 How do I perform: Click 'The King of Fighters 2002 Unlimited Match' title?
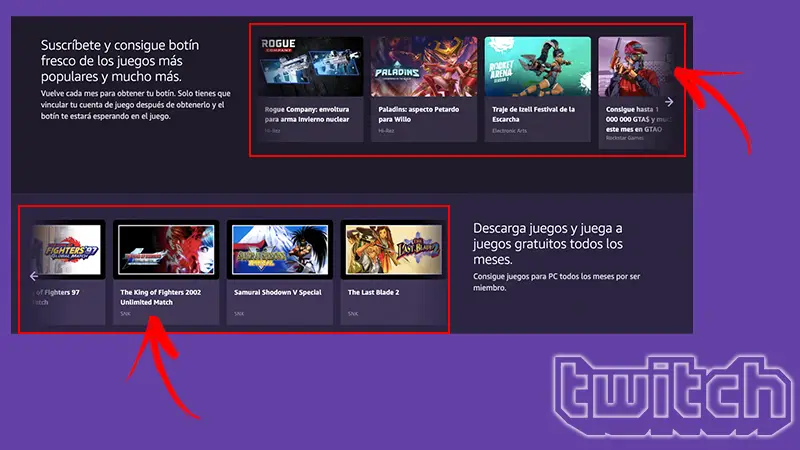(x=161, y=297)
